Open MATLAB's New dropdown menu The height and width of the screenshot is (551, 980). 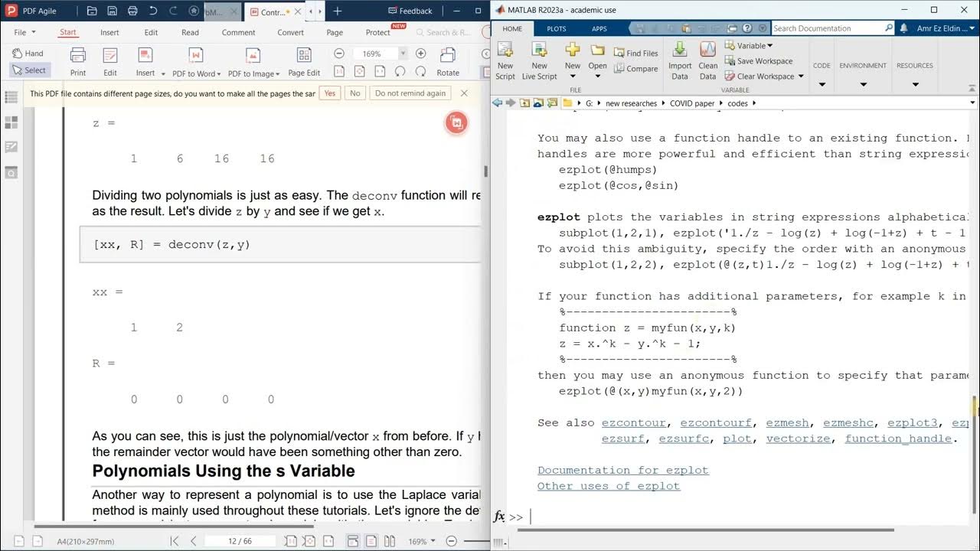tap(573, 77)
